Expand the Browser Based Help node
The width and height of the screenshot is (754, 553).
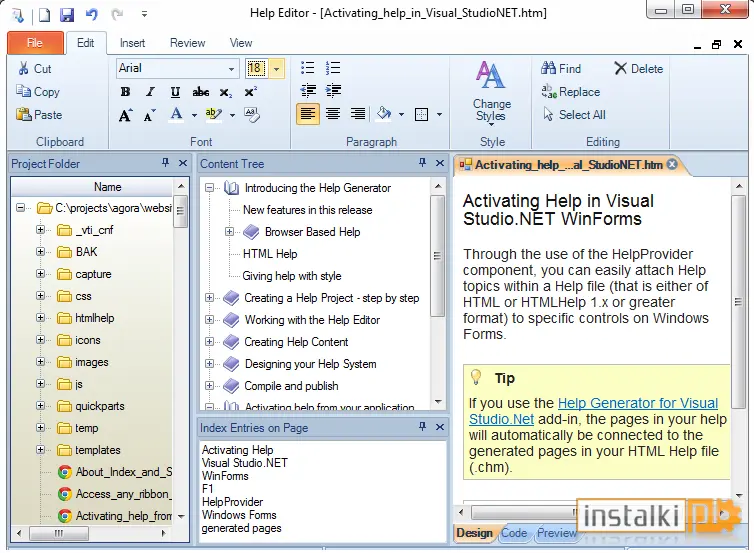pos(229,232)
